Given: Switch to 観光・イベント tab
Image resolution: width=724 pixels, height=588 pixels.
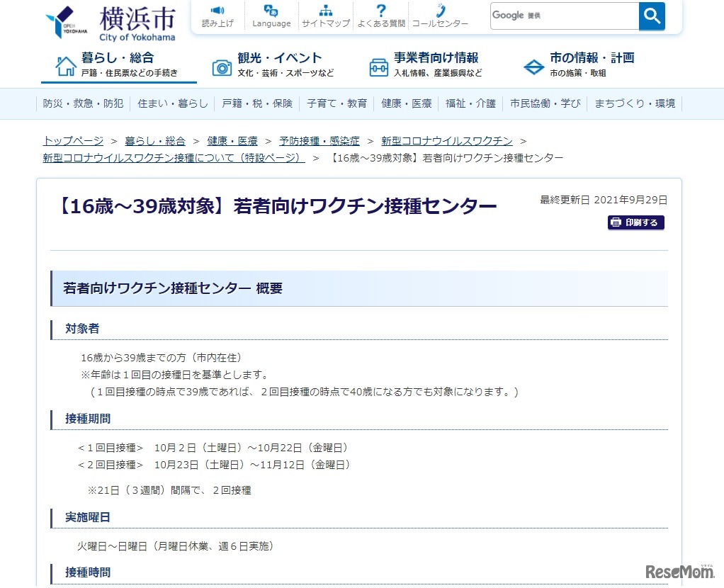Looking at the screenshot, I should point(273,65).
